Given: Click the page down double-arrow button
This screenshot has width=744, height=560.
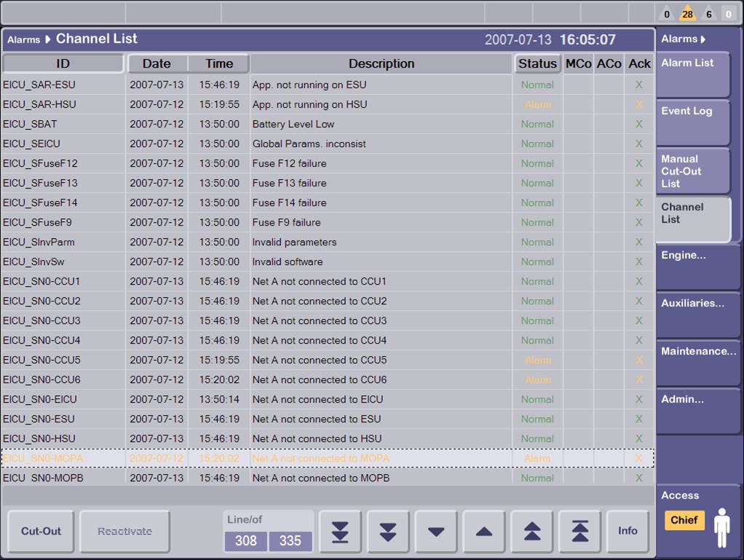Looking at the screenshot, I should [388, 532].
